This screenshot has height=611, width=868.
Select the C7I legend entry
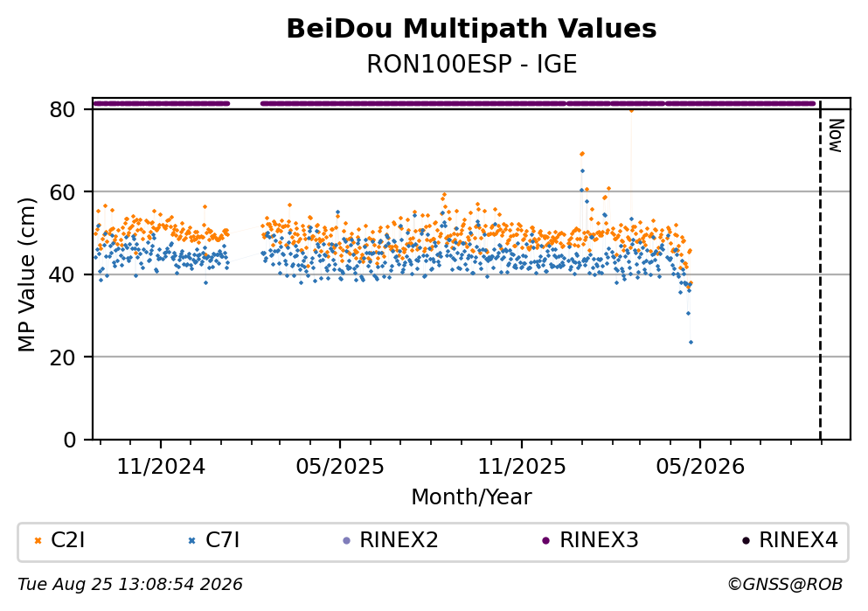click(x=213, y=540)
